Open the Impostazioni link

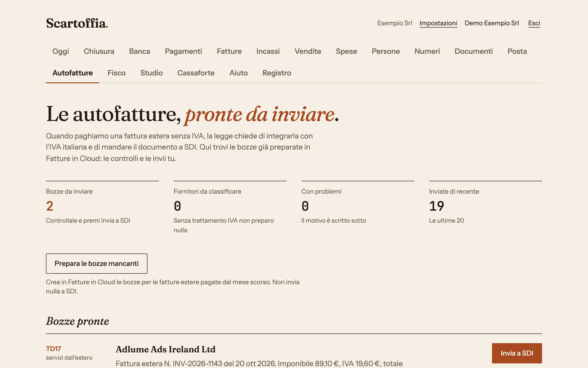[x=438, y=23]
